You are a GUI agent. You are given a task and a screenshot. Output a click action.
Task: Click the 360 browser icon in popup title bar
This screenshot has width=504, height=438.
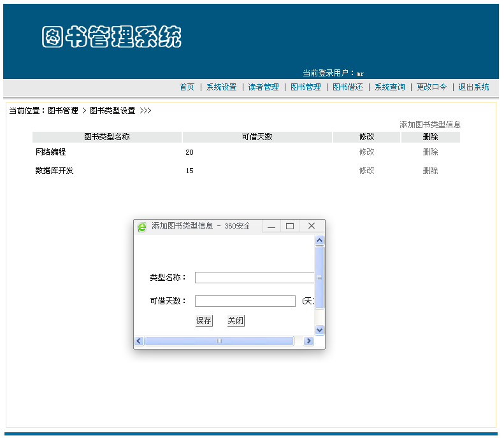point(142,227)
